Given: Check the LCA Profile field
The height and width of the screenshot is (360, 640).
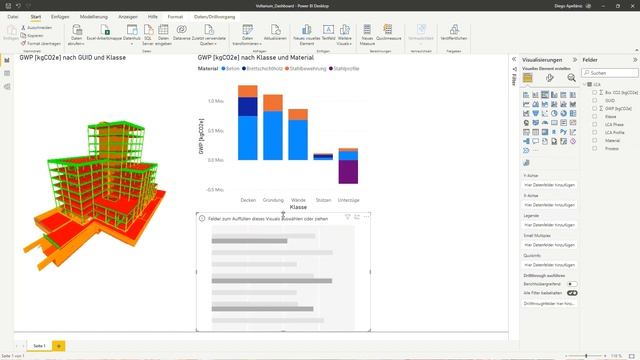Looking at the screenshot, I should [x=595, y=133].
